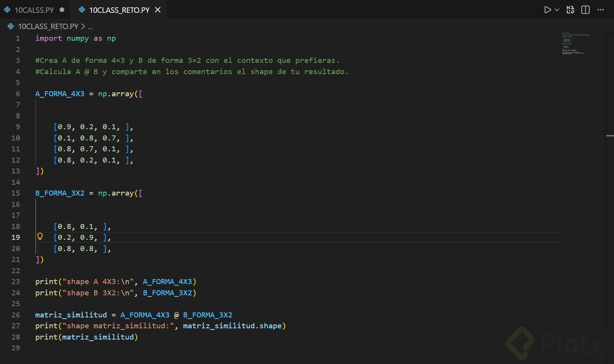Image resolution: width=614 pixels, height=364 pixels.
Task: Click the Open Changes icon beside Split Editor
Action: (570, 10)
